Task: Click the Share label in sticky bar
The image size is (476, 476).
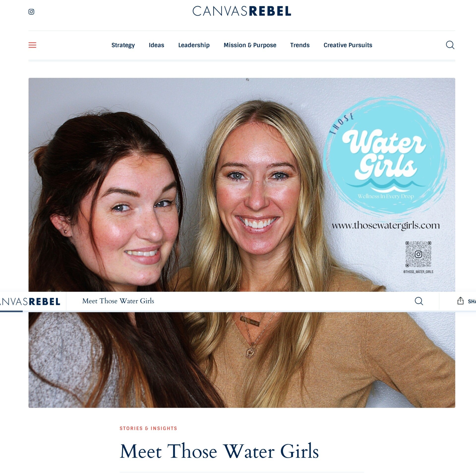Action: tap(472, 301)
